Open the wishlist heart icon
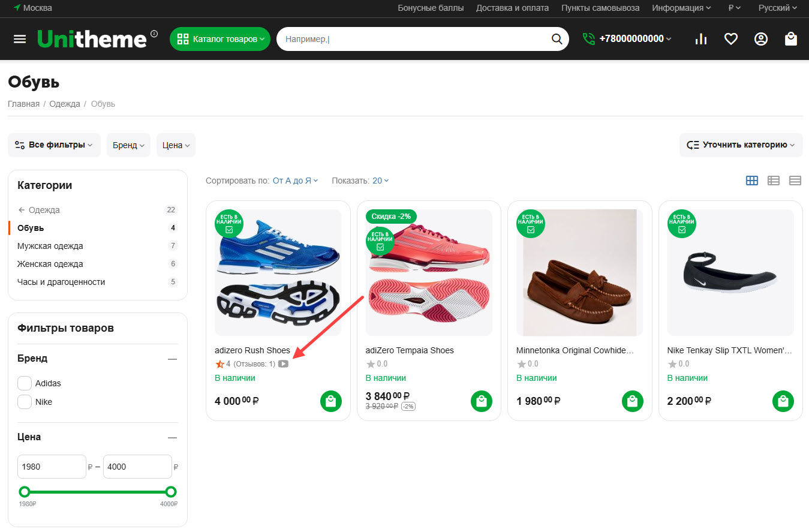 tap(730, 38)
